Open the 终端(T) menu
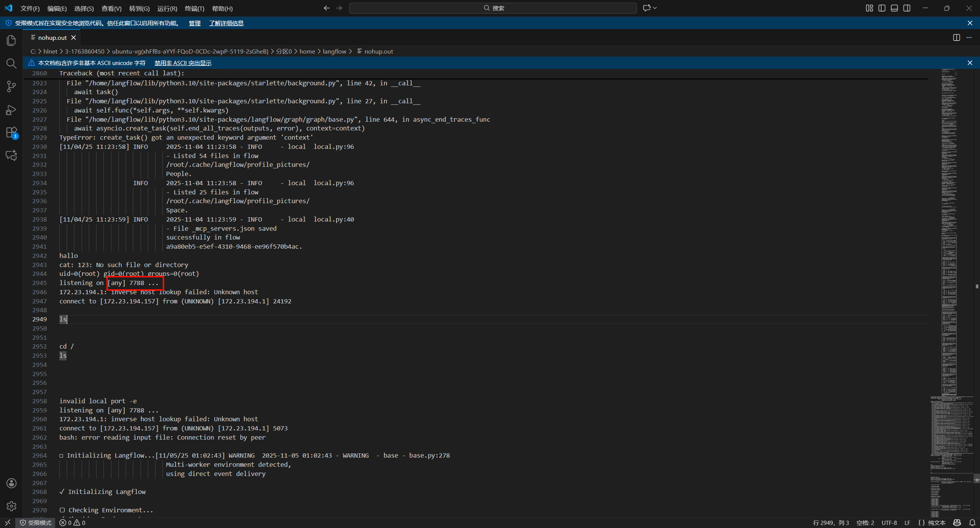980x528 pixels. click(x=194, y=8)
